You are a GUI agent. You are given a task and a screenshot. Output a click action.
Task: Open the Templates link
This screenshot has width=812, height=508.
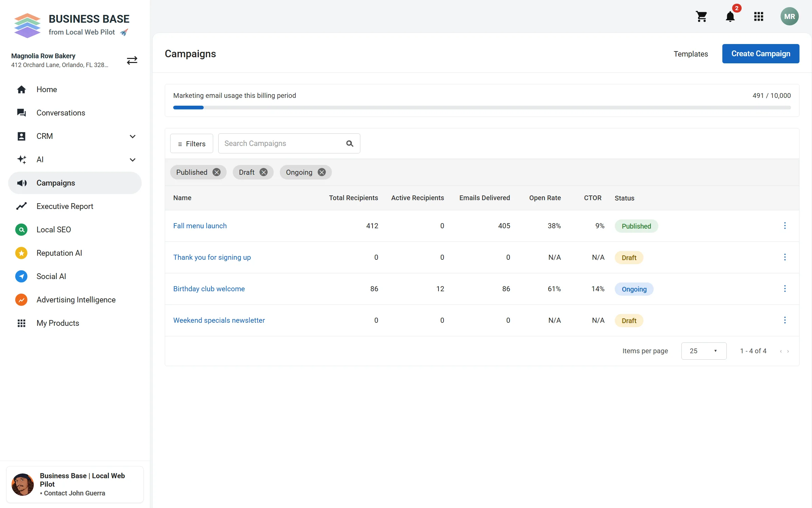pos(691,54)
